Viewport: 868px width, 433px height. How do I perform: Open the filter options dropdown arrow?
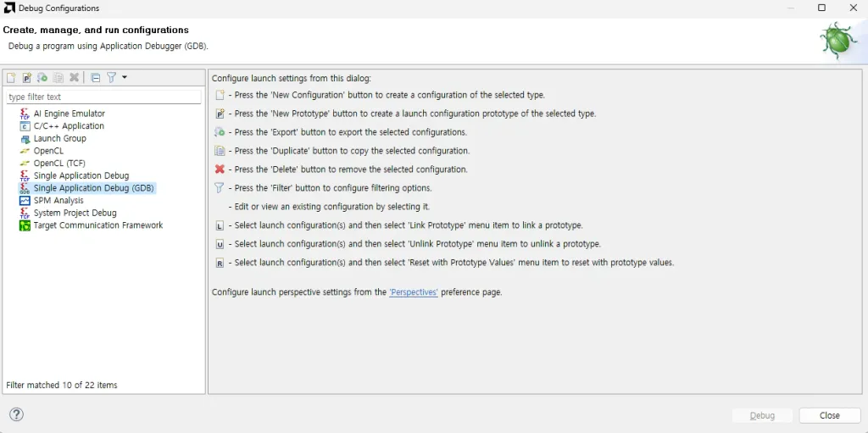pyautogui.click(x=125, y=77)
